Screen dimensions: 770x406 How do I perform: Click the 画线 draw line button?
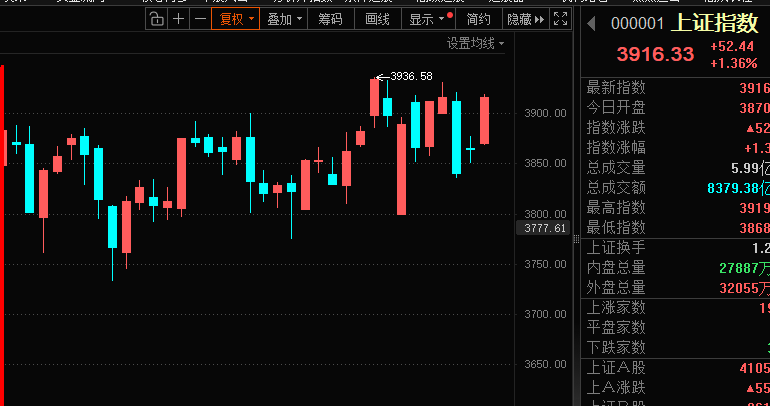tap(378, 18)
